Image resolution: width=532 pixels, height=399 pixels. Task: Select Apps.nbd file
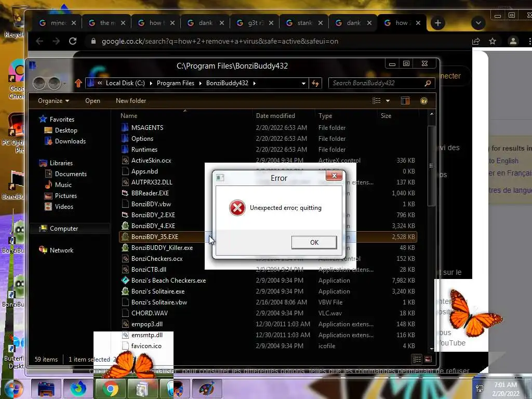tap(144, 171)
